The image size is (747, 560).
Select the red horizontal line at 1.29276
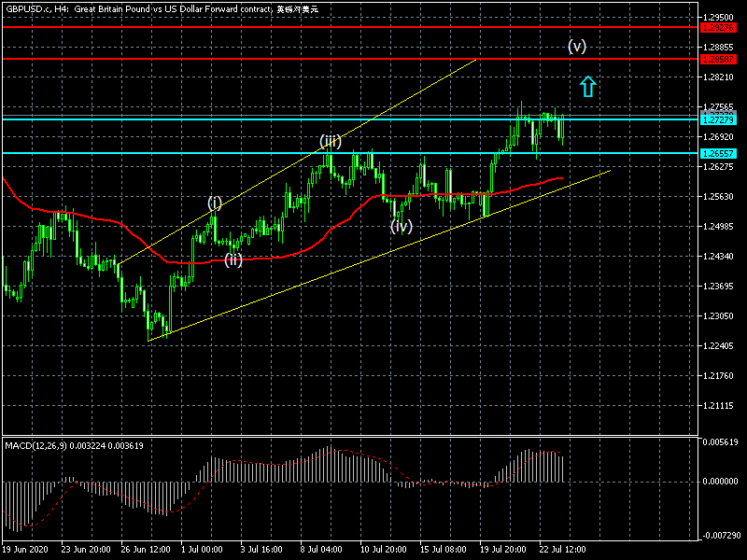tap(350, 27)
